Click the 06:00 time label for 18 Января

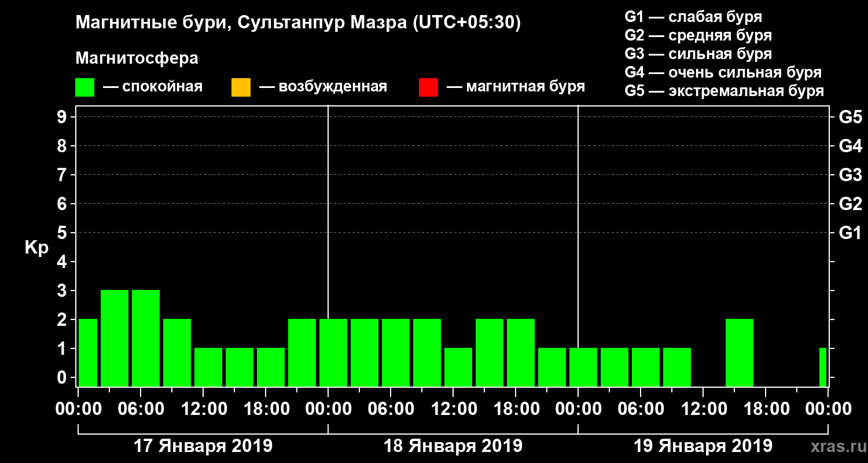(391, 409)
